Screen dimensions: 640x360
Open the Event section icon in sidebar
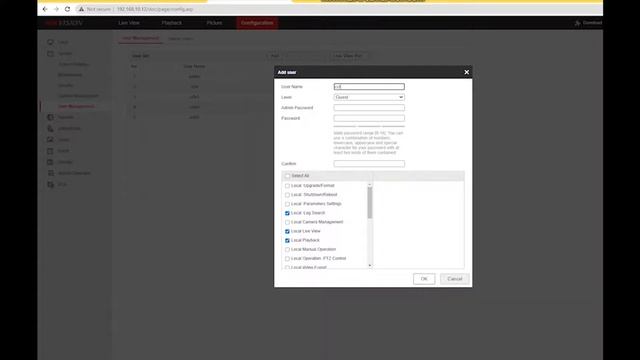click(50, 151)
